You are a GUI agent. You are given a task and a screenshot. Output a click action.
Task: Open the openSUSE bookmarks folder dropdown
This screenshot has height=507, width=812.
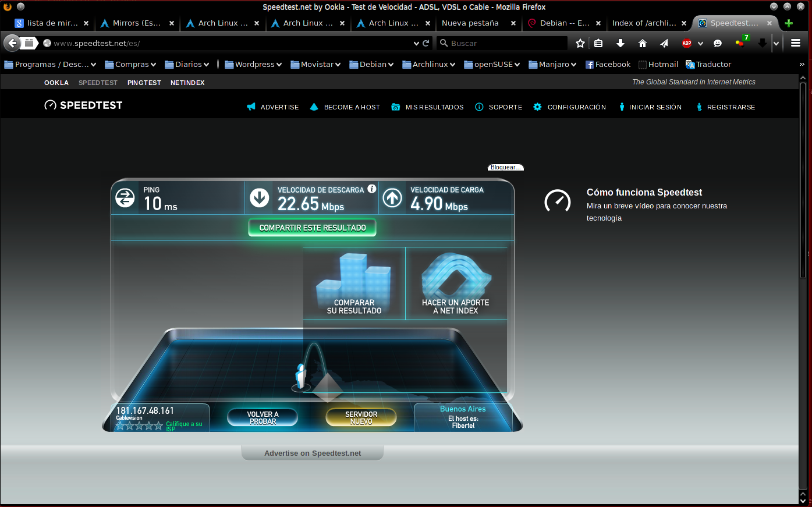pos(492,65)
